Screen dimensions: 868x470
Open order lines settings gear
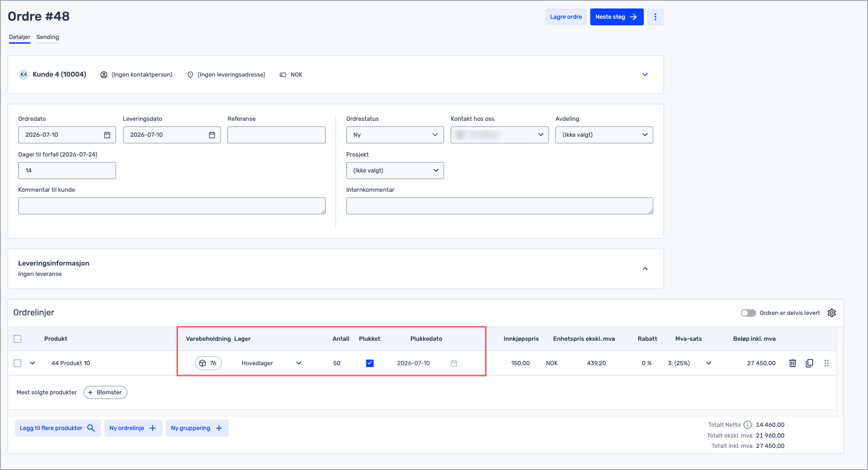pos(832,313)
